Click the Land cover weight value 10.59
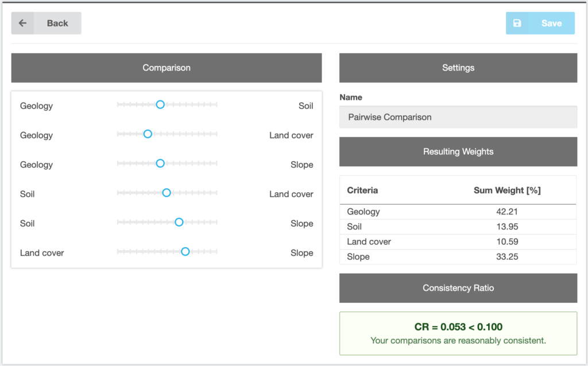 (507, 242)
